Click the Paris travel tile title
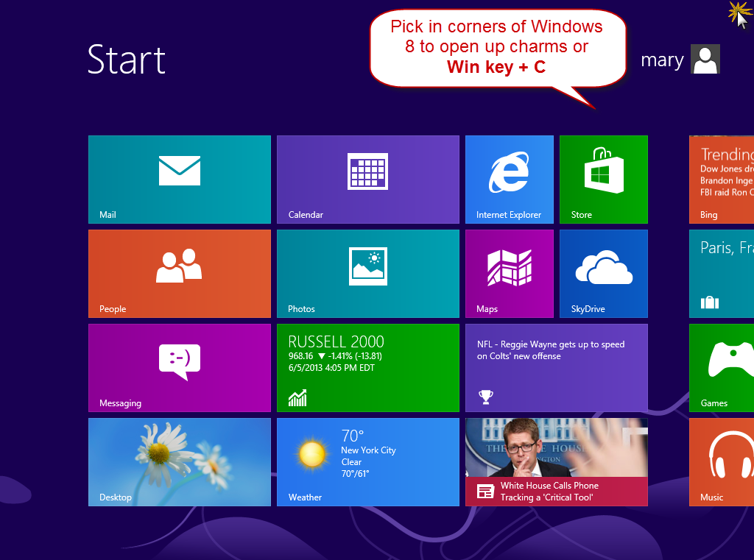The width and height of the screenshot is (754, 560). pos(727,248)
